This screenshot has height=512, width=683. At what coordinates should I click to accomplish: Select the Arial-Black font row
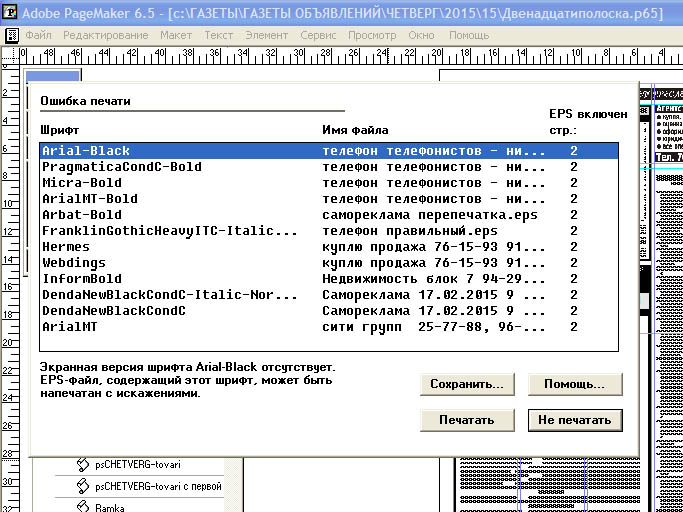(x=329, y=151)
